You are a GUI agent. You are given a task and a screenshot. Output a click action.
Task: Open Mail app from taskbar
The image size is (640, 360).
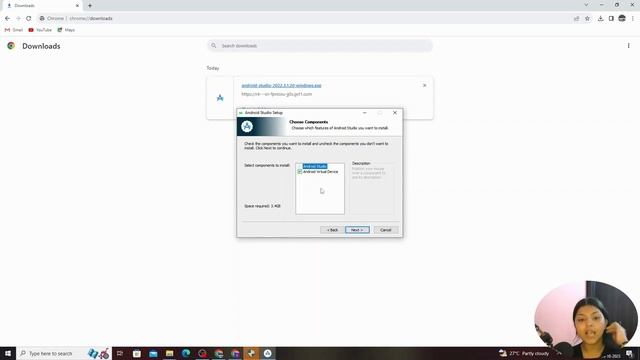[153, 353]
